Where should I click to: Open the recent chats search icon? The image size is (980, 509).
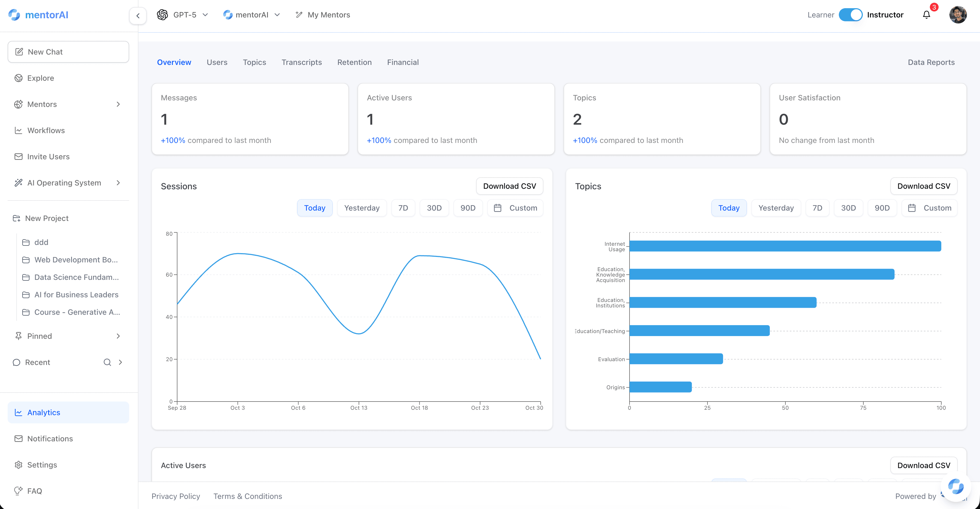click(x=107, y=362)
